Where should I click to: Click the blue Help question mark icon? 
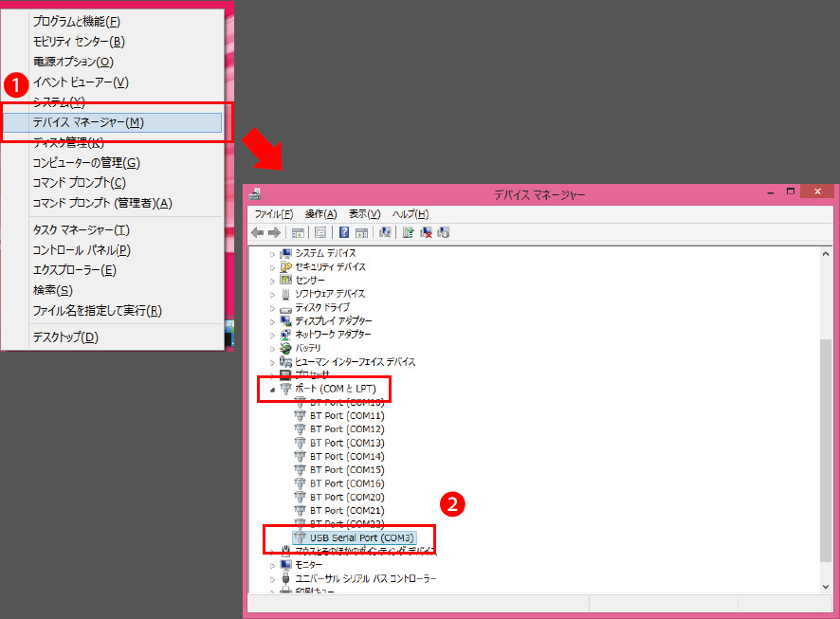pyautogui.click(x=344, y=232)
